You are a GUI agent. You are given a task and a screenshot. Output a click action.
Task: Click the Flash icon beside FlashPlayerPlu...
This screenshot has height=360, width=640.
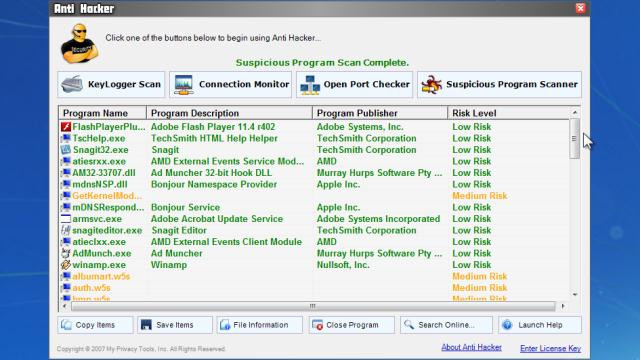point(66,127)
